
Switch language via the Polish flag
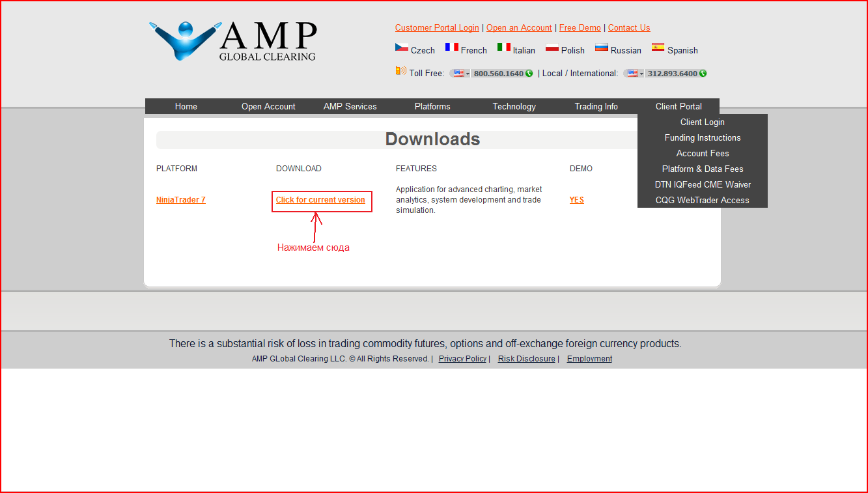[x=552, y=48]
